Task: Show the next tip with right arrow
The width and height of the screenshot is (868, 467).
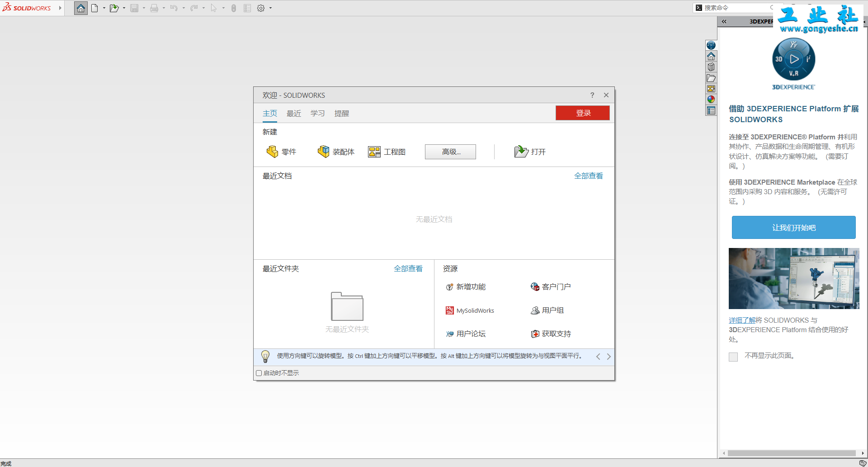Action: click(609, 357)
